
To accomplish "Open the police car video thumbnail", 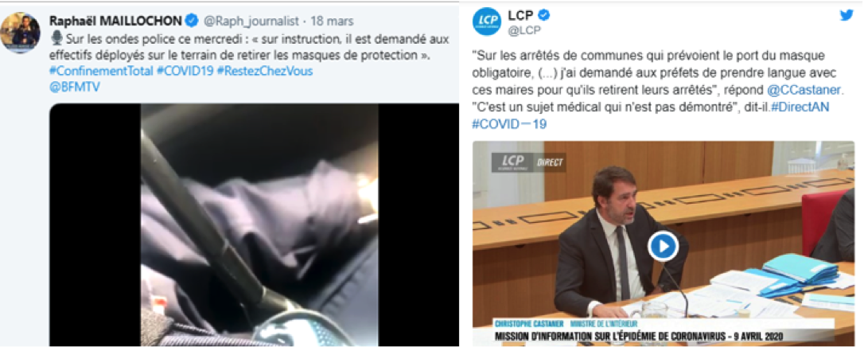I will (254, 224).
